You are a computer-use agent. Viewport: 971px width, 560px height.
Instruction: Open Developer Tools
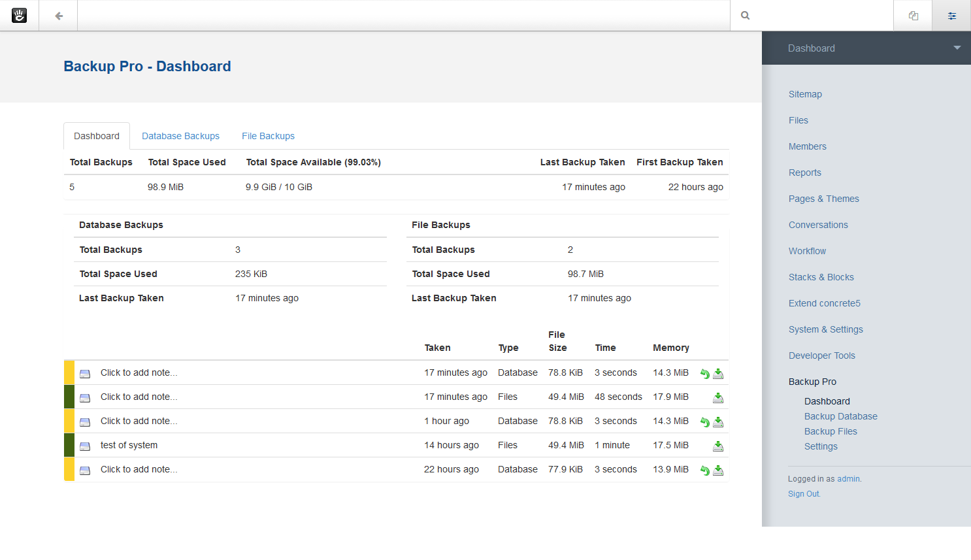822,355
